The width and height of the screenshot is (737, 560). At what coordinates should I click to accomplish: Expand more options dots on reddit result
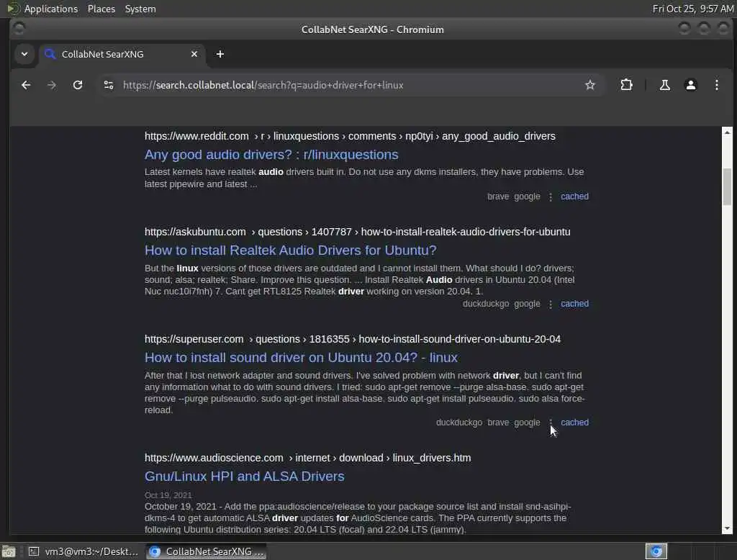[551, 197]
